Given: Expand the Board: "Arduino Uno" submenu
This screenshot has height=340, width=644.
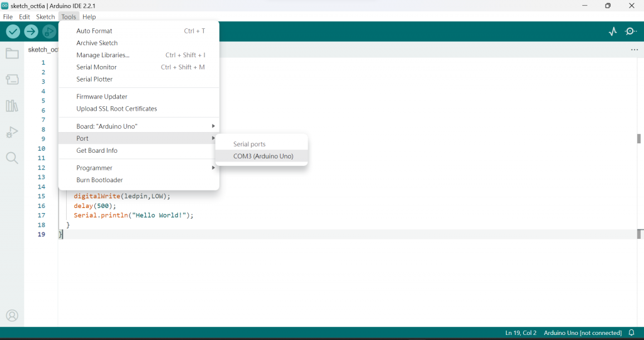Looking at the screenshot, I should (139, 126).
